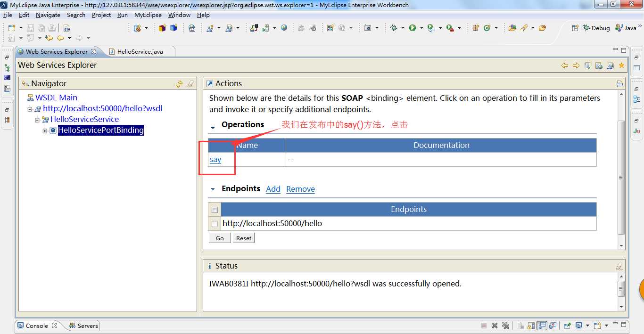Click the Remove launch X icon in Console

coord(495,326)
